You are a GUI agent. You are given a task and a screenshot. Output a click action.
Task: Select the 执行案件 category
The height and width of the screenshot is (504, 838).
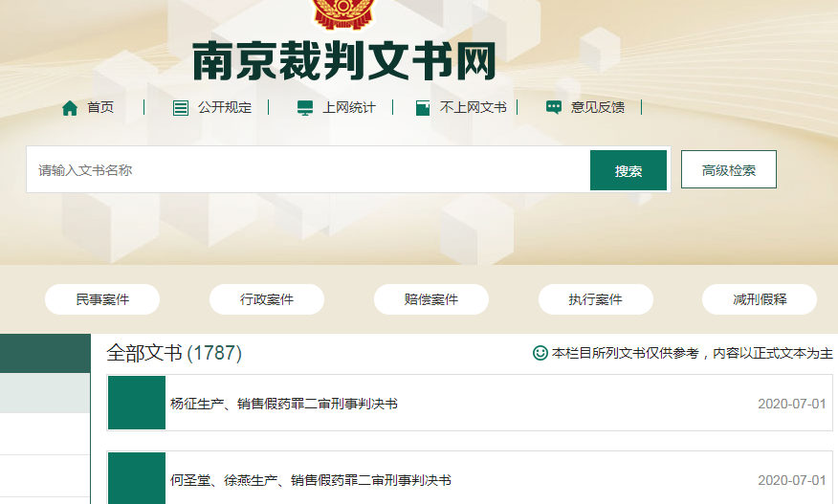(595, 299)
